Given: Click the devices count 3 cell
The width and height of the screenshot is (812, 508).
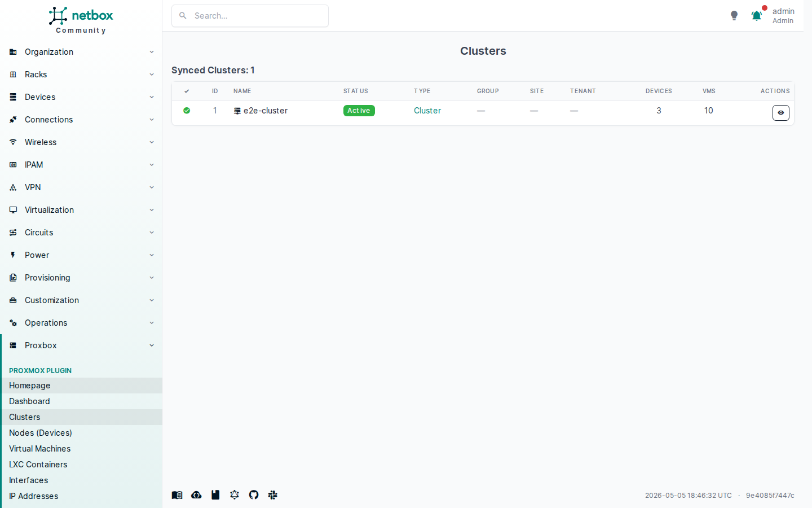Looking at the screenshot, I should click(659, 111).
